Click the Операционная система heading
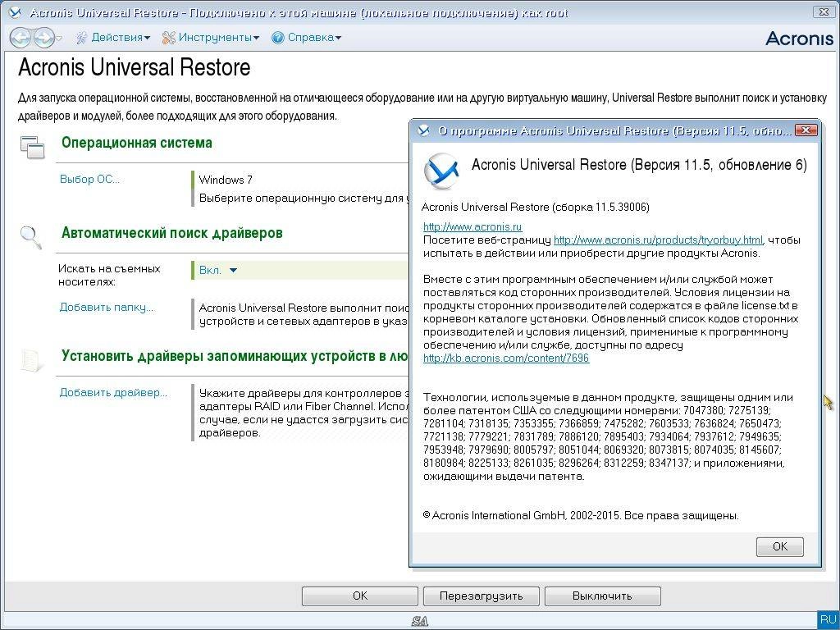The image size is (840, 630). (137, 143)
